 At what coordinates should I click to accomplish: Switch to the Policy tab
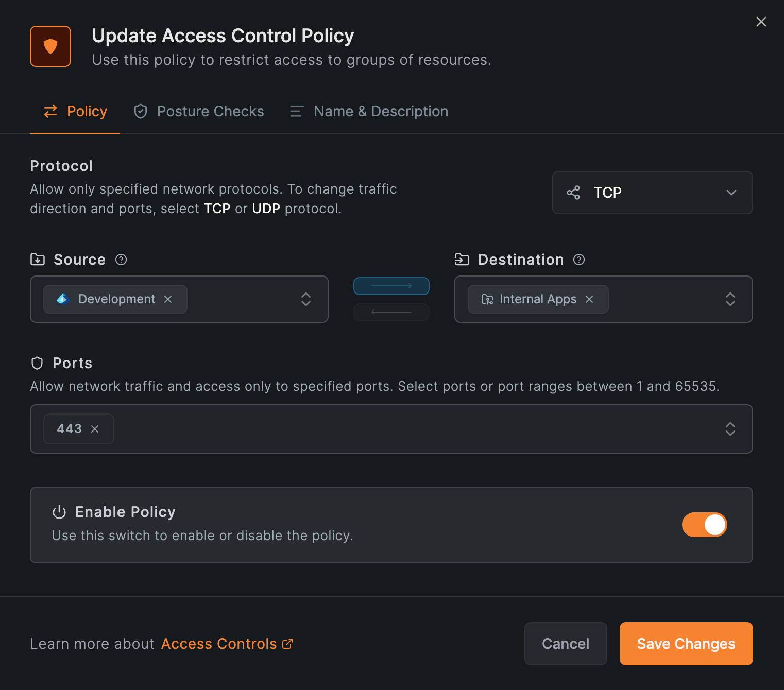[x=75, y=111]
